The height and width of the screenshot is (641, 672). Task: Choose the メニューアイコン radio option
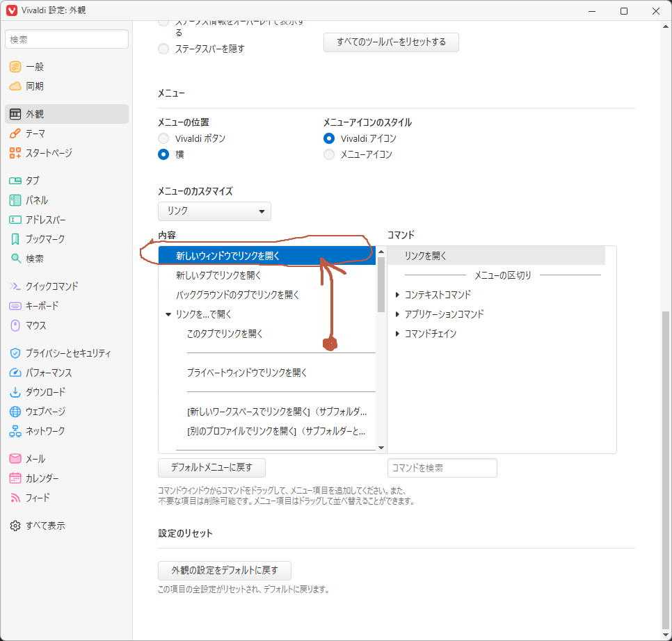coord(329,154)
